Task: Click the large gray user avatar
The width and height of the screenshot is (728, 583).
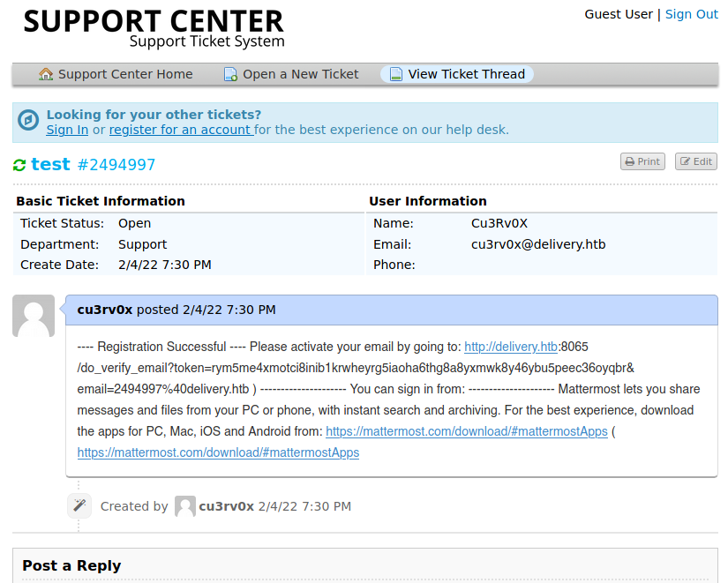Action: [x=34, y=316]
